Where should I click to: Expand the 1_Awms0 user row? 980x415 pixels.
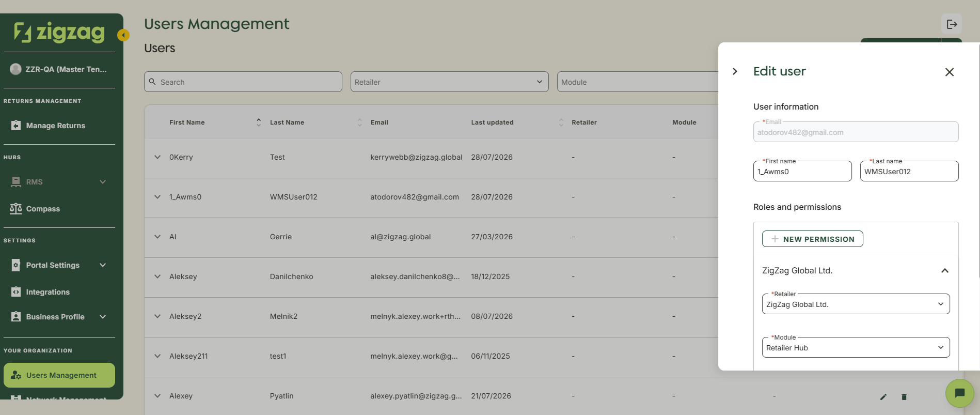click(157, 197)
